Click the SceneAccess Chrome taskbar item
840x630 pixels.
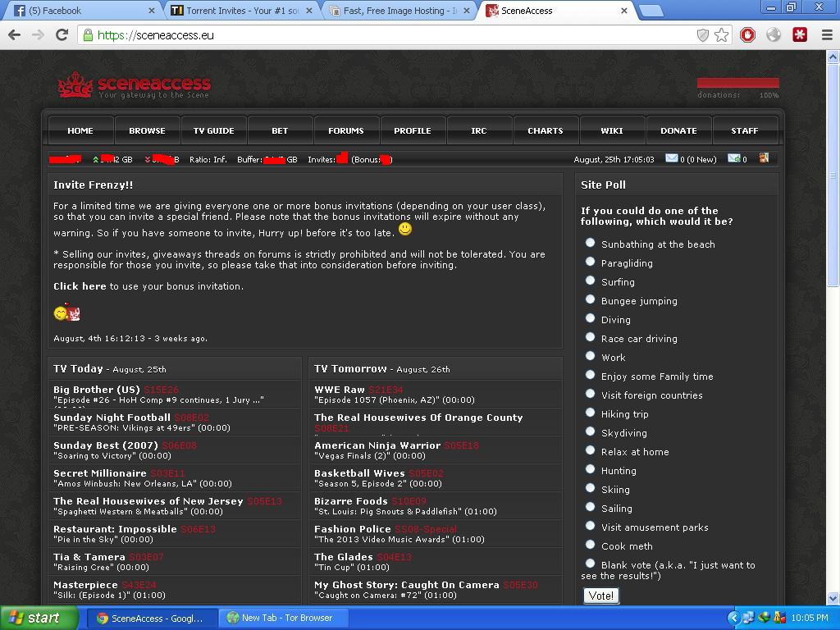(152, 618)
